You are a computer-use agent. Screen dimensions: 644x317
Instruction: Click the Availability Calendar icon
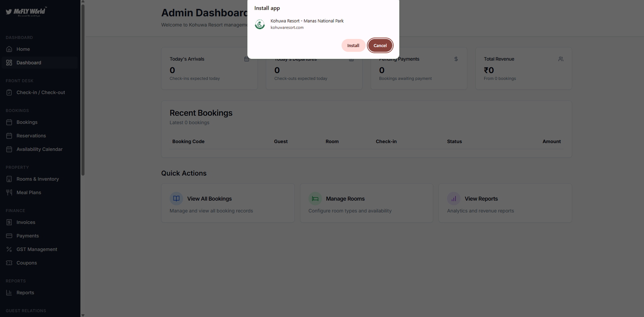[x=9, y=149]
